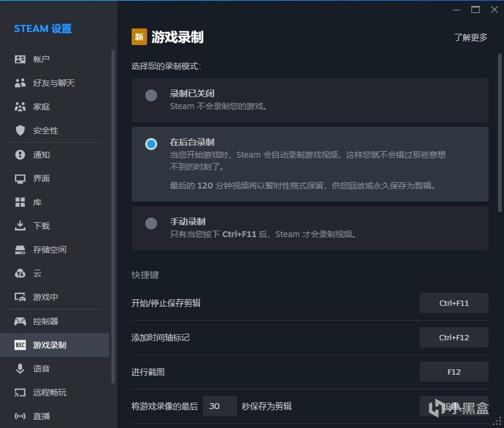504x428 pixels.
Task: Open 存储空间 settings page
Action: (55, 250)
